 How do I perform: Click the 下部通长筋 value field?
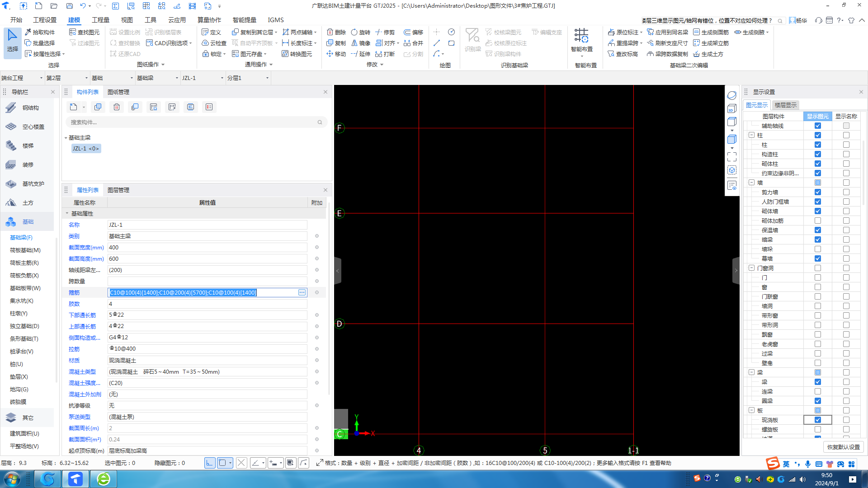[x=207, y=315]
